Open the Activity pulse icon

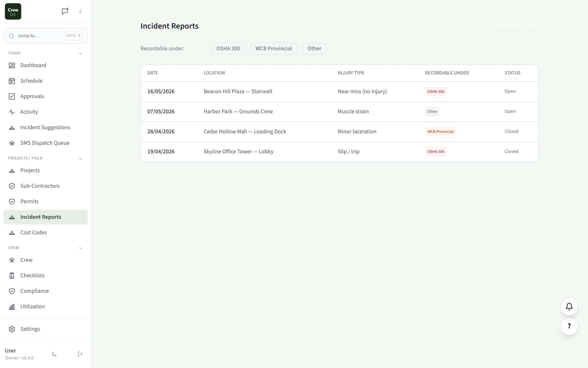(x=12, y=112)
